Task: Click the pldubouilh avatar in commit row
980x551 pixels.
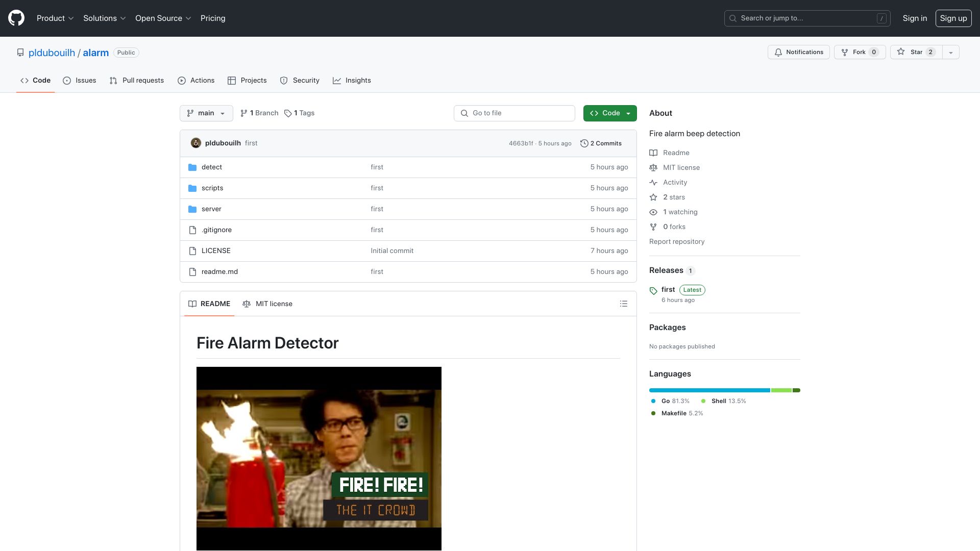Action: click(x=195, y=143)
